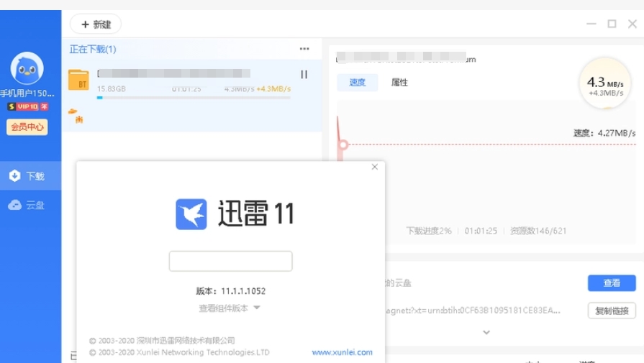Viewport: 644px width, 363px height.
Task: Open the 正在下载(1) list header
Action: coord(93,49)
